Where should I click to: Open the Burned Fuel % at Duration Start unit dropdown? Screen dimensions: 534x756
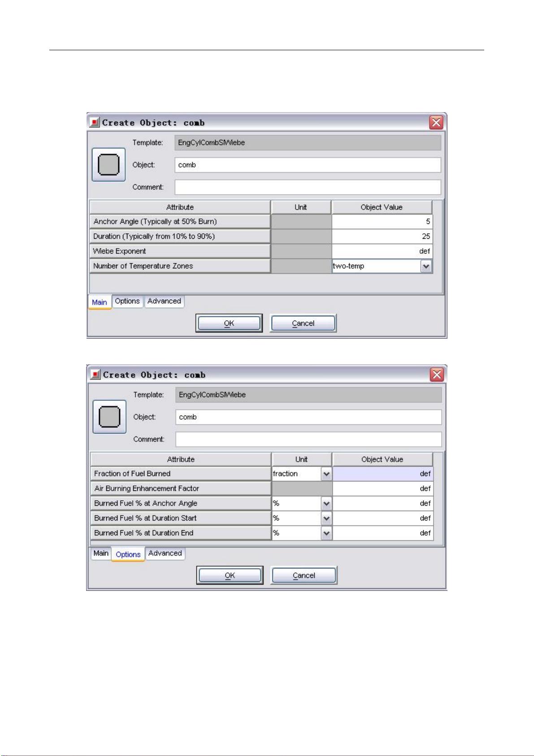coord(326,518)
